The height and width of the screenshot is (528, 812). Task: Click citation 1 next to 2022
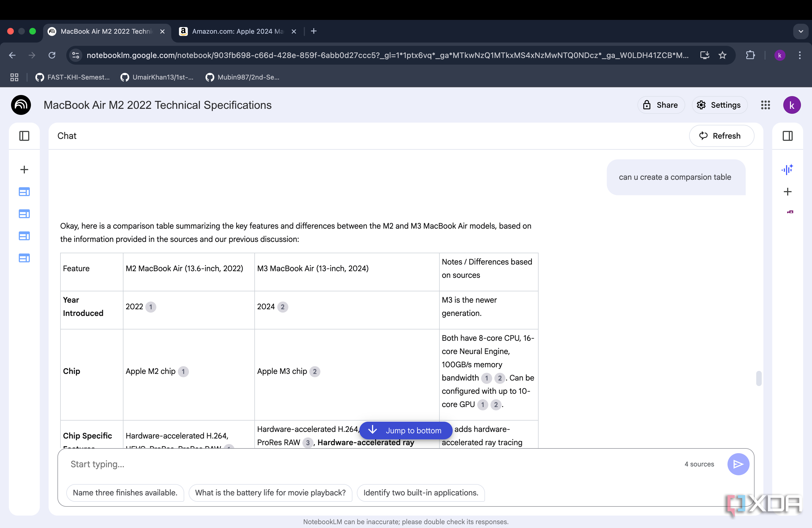coord(151,307)
